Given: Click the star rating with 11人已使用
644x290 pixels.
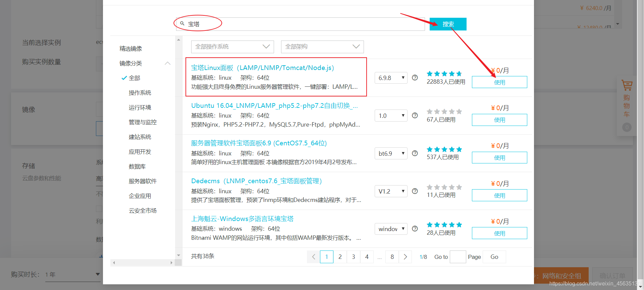Looking at the screenshot, I should [x=444, y=187].
